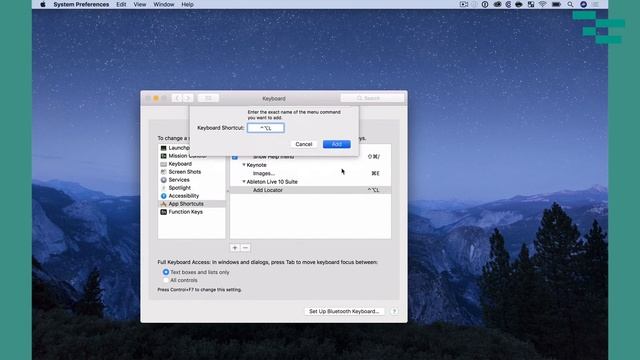Select the Add Locator shortcut row

point(310,190)
